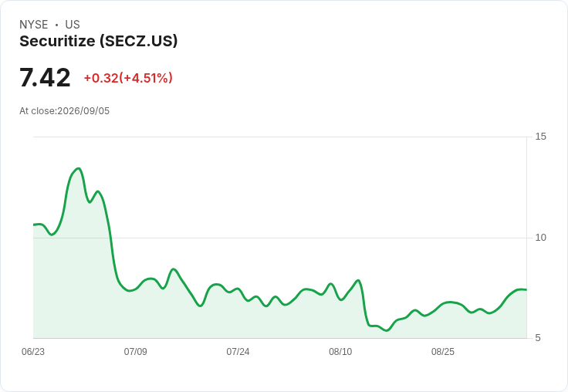Viewport: 568px width, 392px height.
Task: Click the NYSE exchange label
Action: tap(34, 25)
